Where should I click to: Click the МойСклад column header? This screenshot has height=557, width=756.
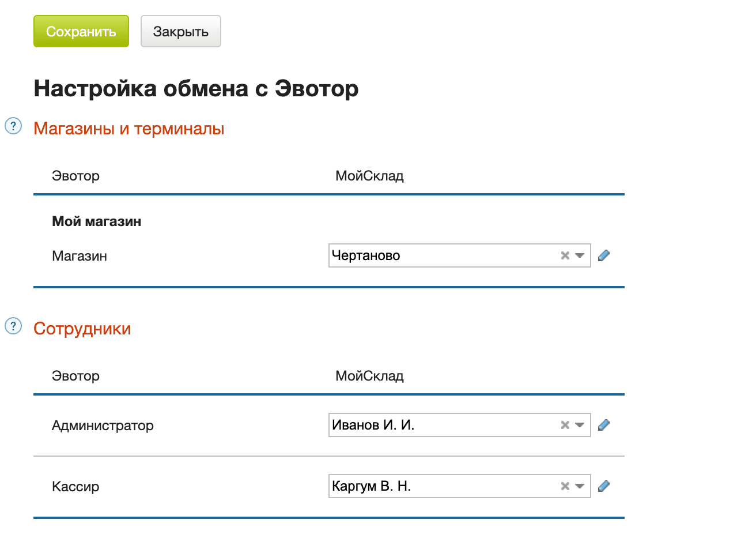369,175
